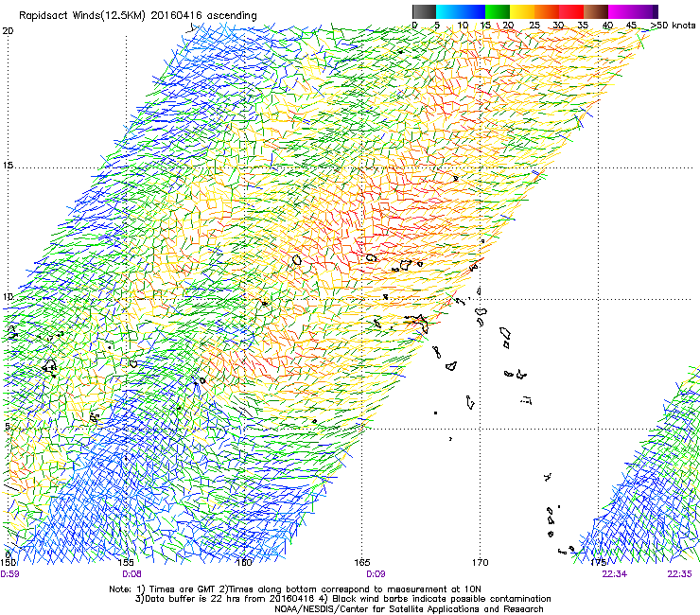Screen dimensions: 700x615
Task: Click the purple '22:35' pass time
Action: pyautogui.click(x=679, y=574)
